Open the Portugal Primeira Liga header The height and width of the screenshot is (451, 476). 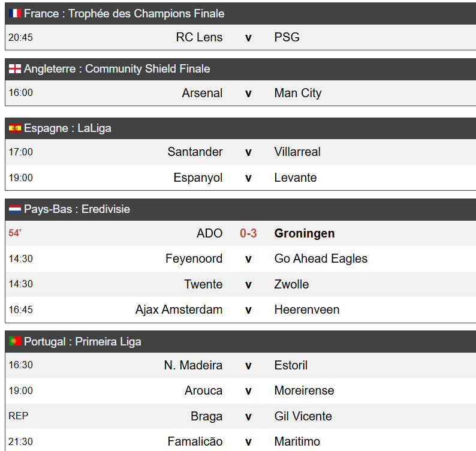point(240,342)
